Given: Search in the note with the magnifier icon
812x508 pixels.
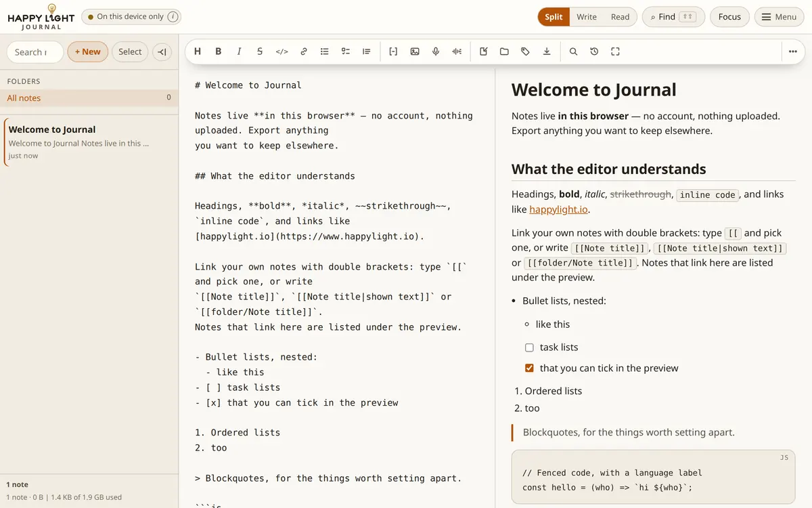Looking at the screenshot, I should [573, 51].
